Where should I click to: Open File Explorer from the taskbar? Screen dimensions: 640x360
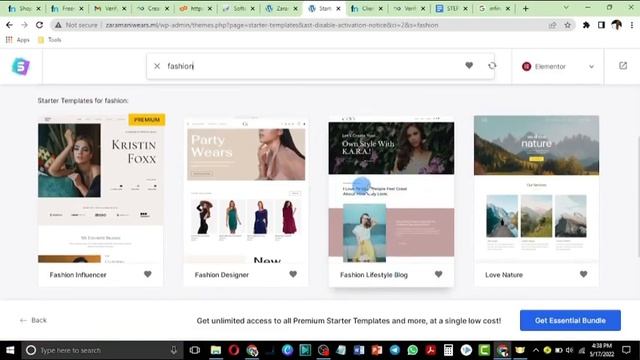(216, 350)
